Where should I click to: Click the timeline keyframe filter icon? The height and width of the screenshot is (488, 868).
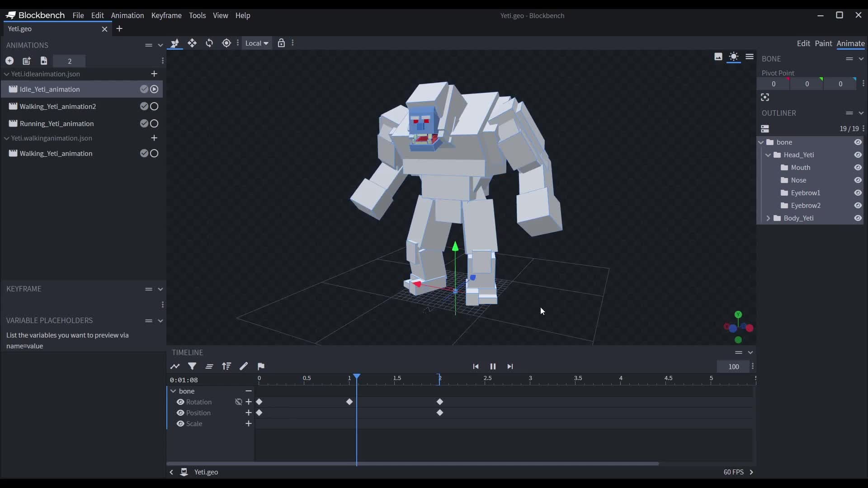[x=192, y=366]
